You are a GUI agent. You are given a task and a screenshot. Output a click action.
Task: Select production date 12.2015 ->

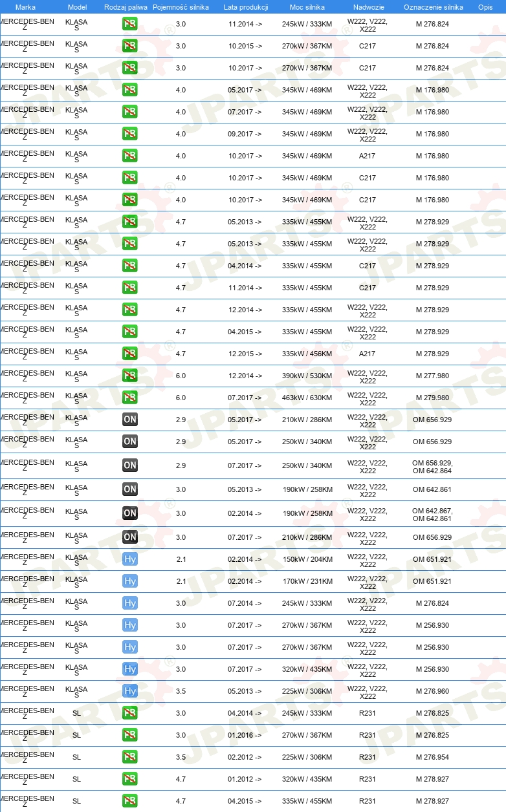245,354
